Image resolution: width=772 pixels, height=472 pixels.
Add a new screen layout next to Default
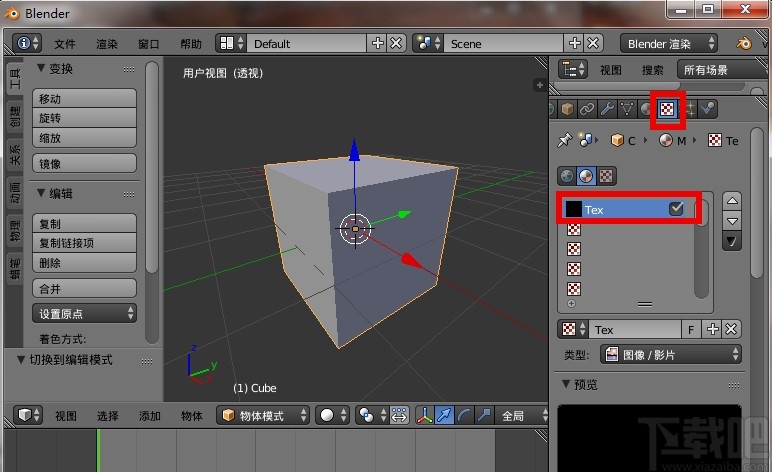[x=377, y=43]
